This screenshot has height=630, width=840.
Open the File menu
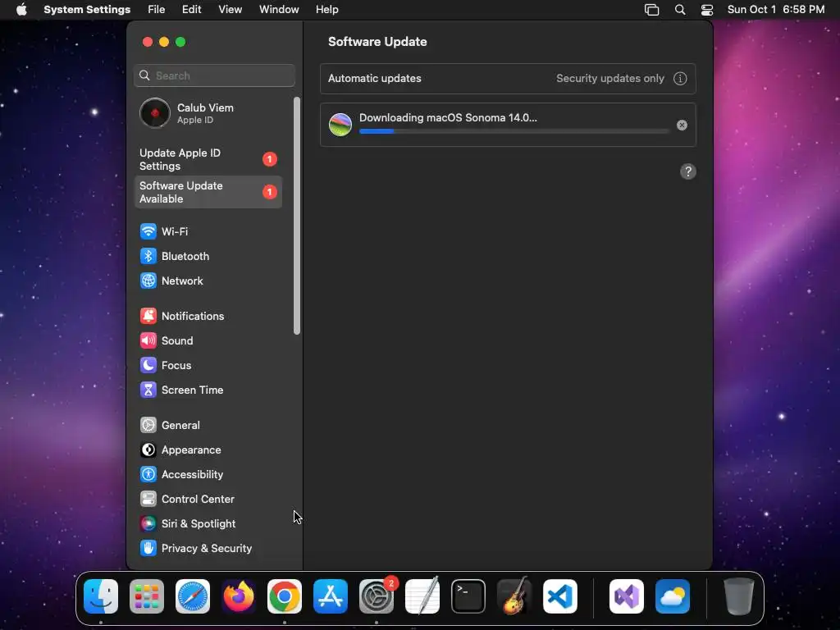tap(157, 10)
